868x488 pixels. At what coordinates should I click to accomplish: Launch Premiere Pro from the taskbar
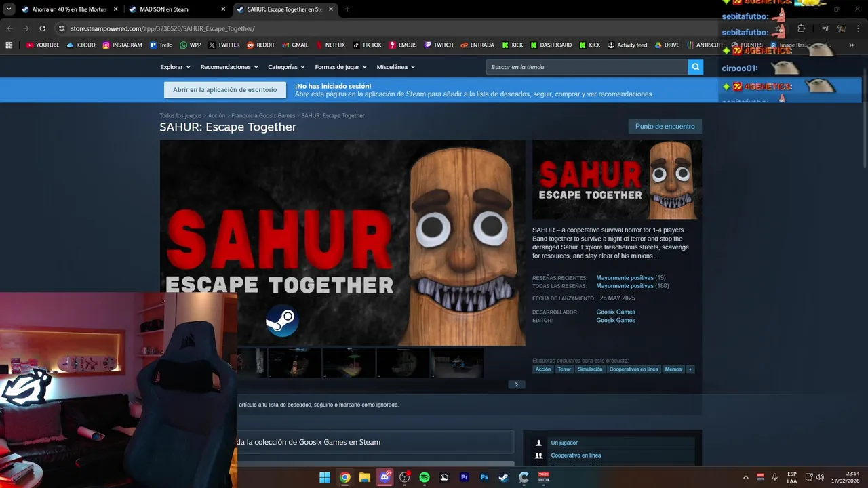465,477
